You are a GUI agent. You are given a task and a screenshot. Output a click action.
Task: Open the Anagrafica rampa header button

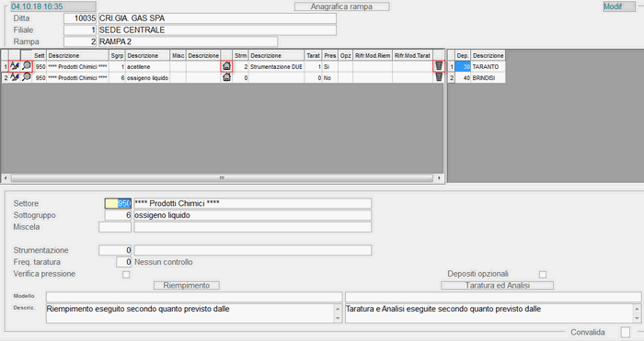point(341,6)
